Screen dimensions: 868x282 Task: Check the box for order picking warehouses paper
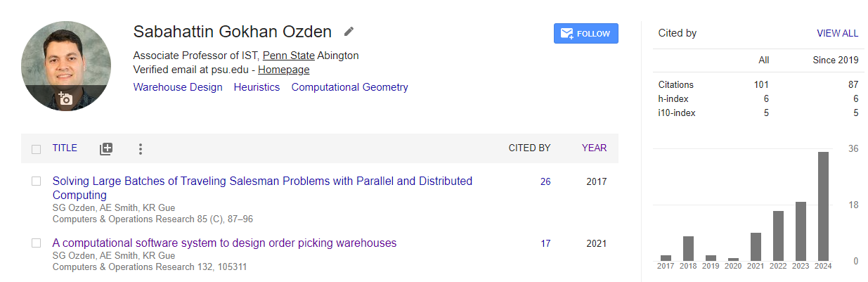36,243
